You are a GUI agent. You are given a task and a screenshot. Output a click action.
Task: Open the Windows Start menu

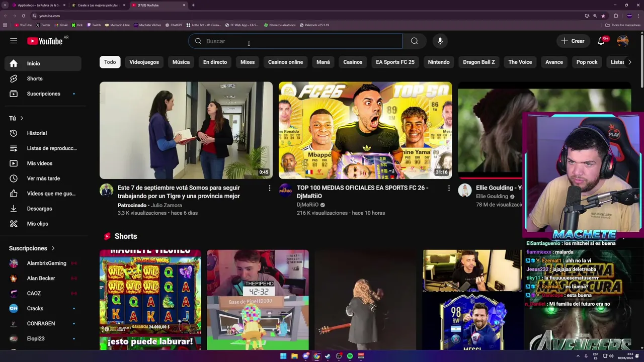(x=283, y=356)
